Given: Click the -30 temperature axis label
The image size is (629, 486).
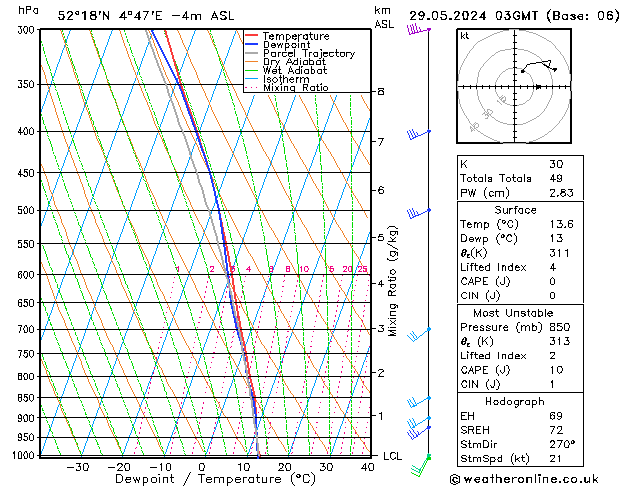Looking at the screenshot, I should [77, 467].
